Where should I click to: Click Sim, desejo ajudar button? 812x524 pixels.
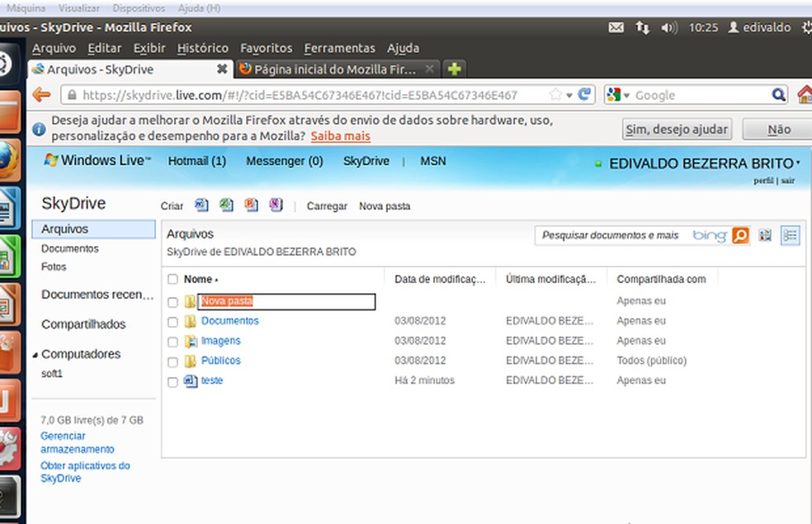click(677, 130)
